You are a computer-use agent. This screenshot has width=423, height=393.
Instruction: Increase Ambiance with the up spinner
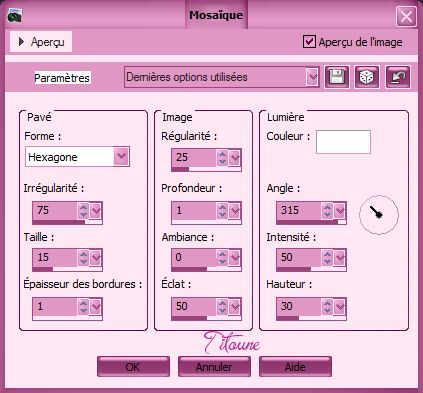coord(222,254)
